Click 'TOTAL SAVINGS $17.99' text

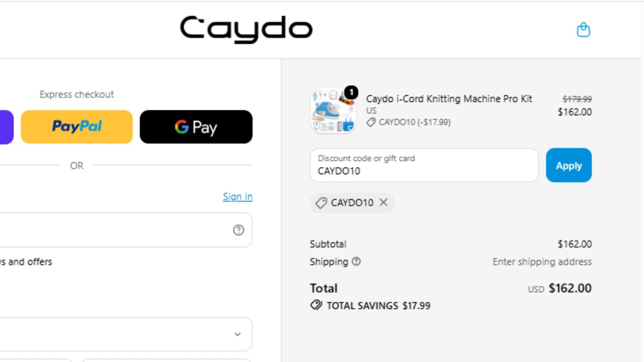tap(378, 306)
